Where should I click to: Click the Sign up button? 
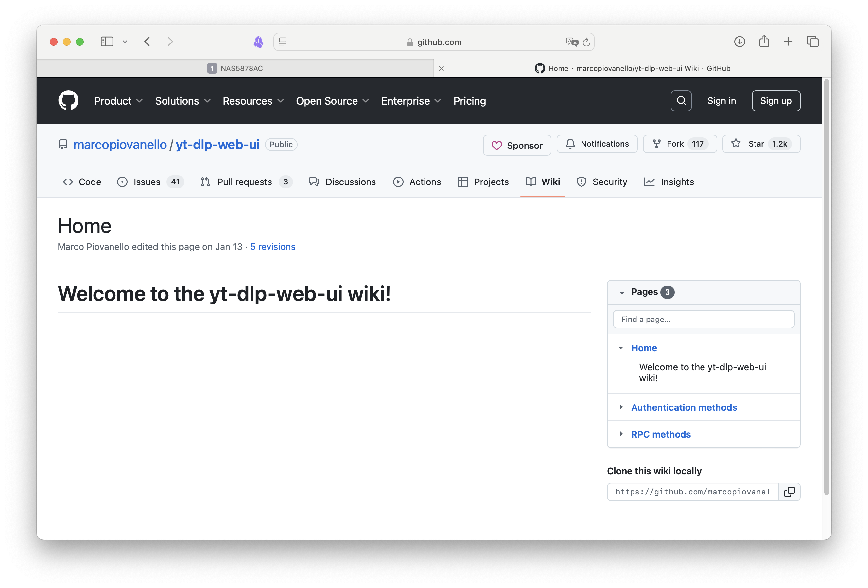[x=776, y=101]
